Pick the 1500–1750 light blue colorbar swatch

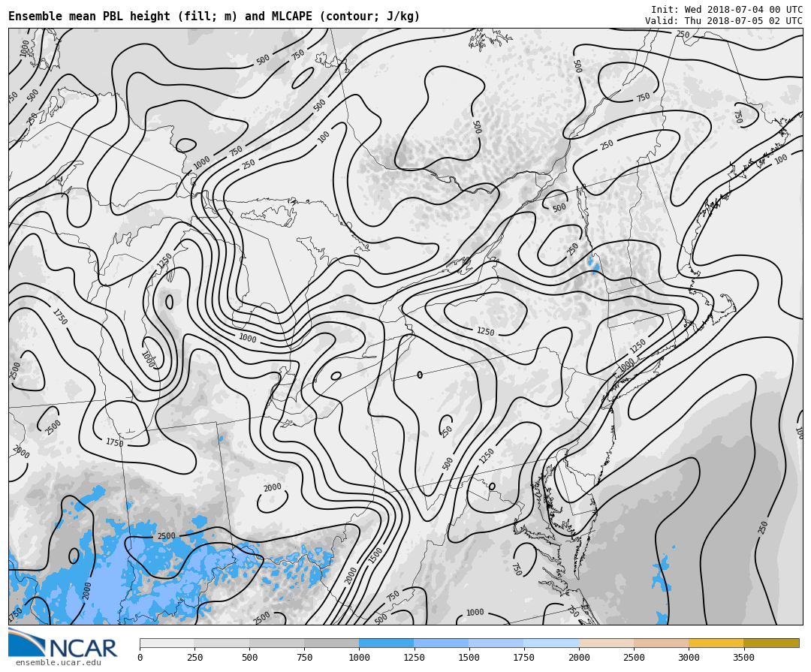(496, 643)
